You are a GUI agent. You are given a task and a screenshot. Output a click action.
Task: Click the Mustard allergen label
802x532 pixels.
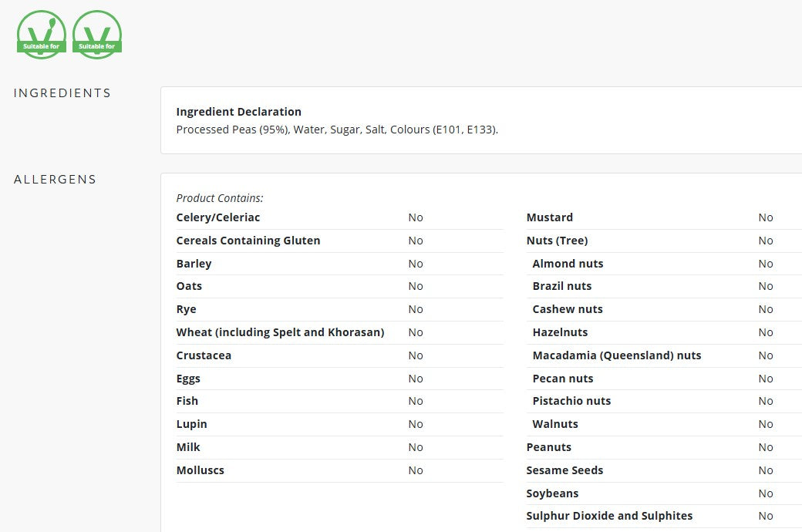pyautogui.click(x=549, y=217)
